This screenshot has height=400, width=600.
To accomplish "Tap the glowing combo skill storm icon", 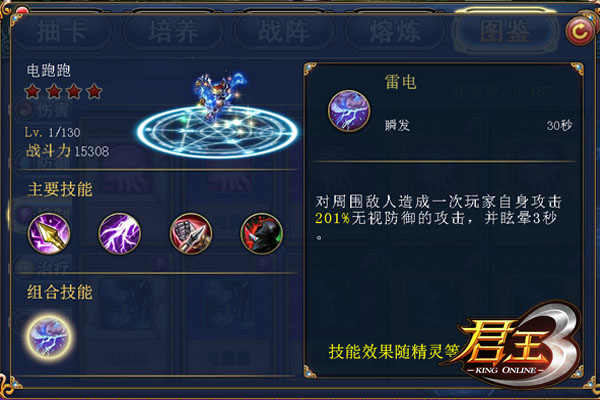I will tap(49, 337).
